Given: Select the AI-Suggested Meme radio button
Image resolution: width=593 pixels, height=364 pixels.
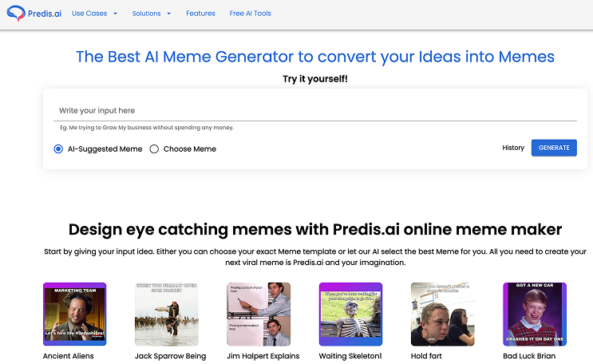Looking at the screenshot, I should [58, 149].
